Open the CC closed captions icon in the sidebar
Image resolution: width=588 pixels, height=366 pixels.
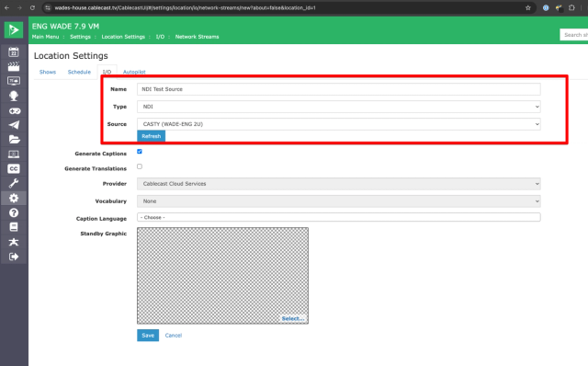click(14, 168)
